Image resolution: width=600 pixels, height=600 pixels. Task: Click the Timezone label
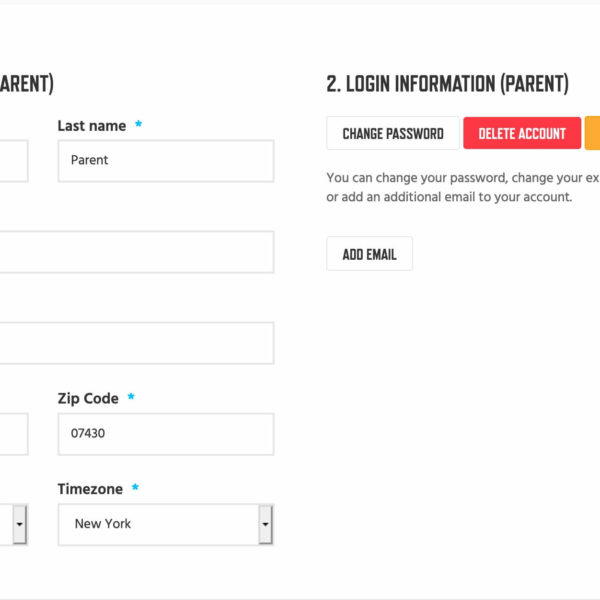pyautogui.click(x=90, y=489)
